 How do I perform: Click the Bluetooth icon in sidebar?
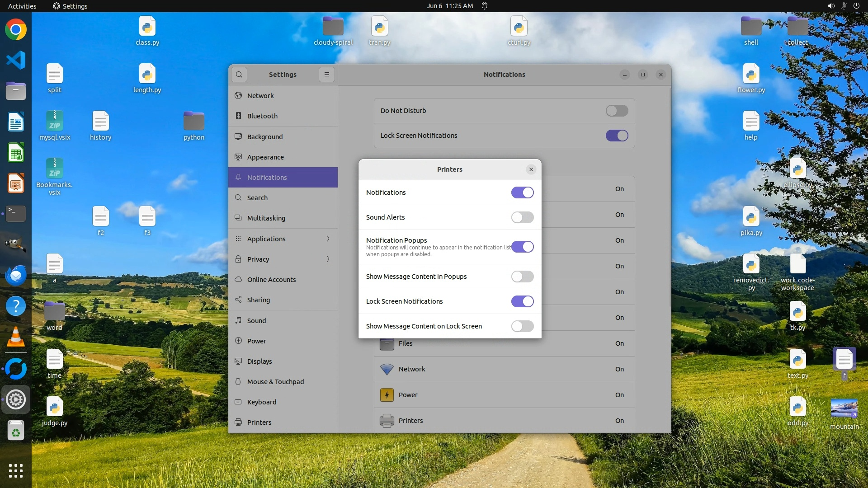click(238, 116)
